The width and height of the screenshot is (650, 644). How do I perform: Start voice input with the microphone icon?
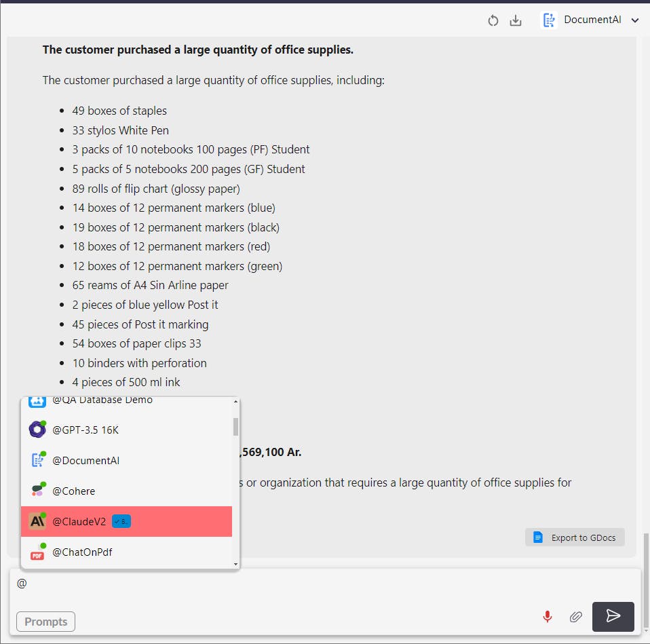[x=548, y=616]
